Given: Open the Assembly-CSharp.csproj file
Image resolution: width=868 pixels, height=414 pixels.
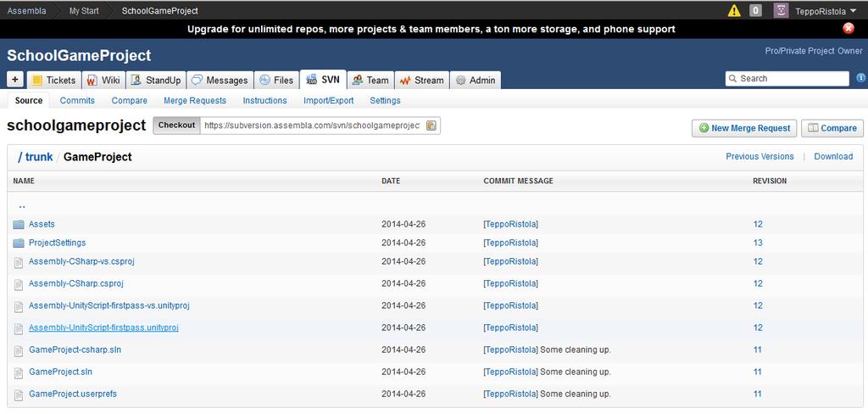Looking at the screenshot, I should click(x=75, y=283).
